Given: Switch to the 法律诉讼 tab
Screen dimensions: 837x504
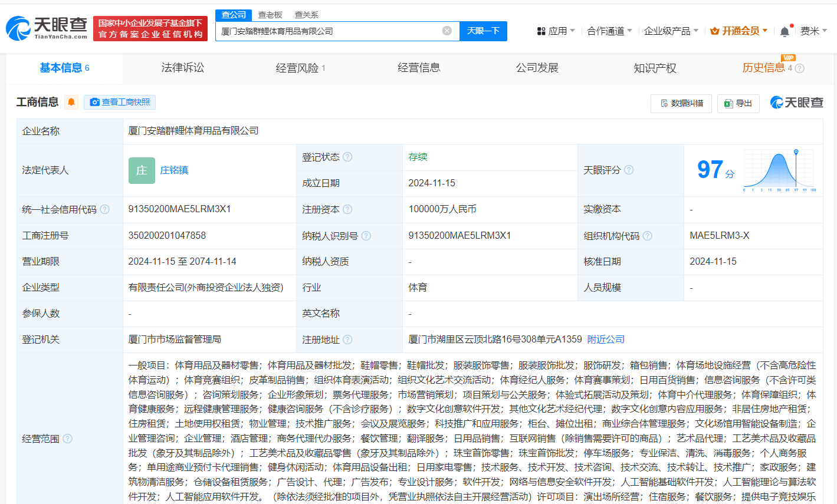Looking at the screenshot, I should coord(183,68).
